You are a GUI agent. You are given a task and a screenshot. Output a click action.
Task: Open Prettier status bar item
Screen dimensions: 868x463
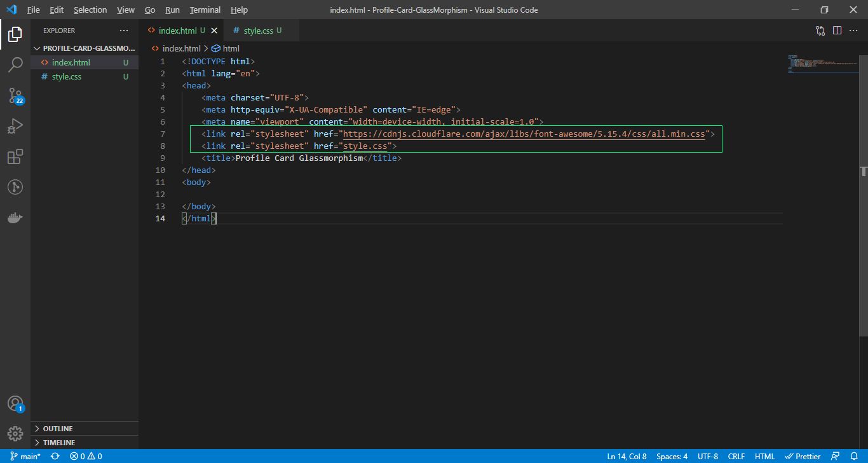tap(803, 456)
